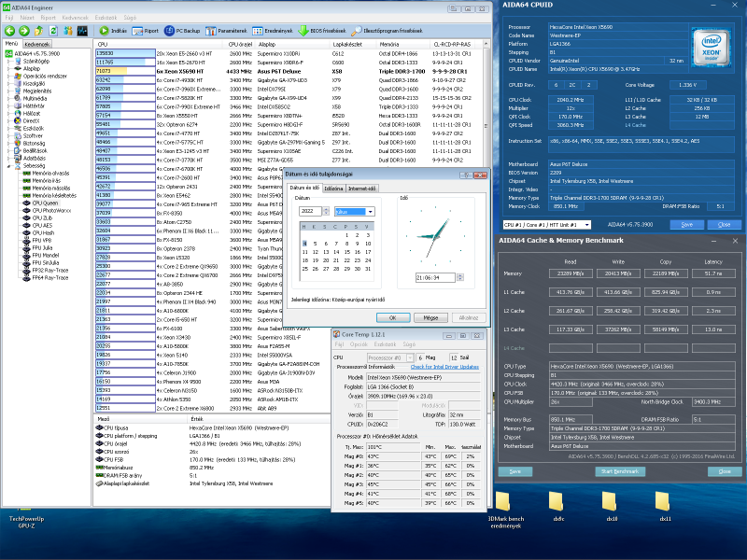The height and width of the screenshot is (560, 747).
Task: Click Check for Intel Driver Updates link
Action: tap(444, 367)
